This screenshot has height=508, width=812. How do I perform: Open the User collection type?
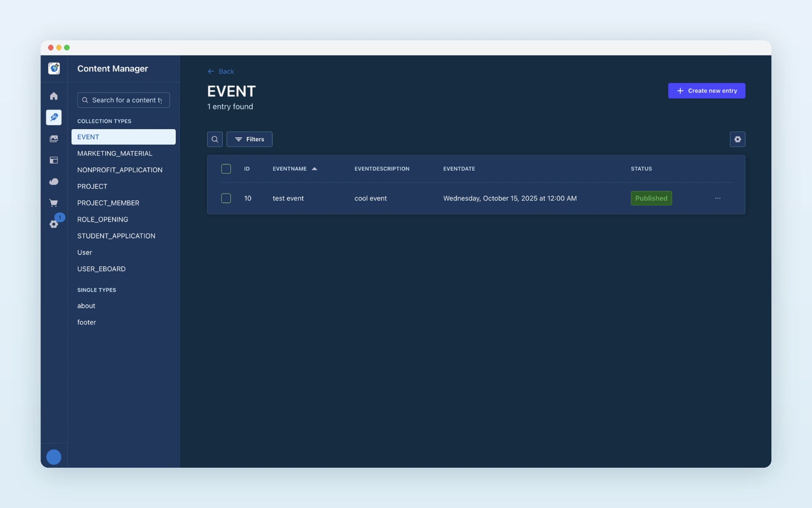[x=85, y=252]
